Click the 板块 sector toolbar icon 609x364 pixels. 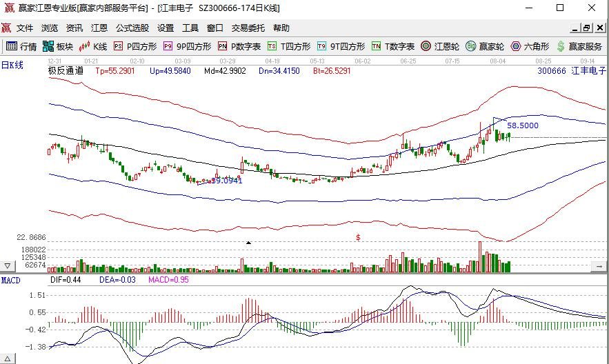click(58, 47)
